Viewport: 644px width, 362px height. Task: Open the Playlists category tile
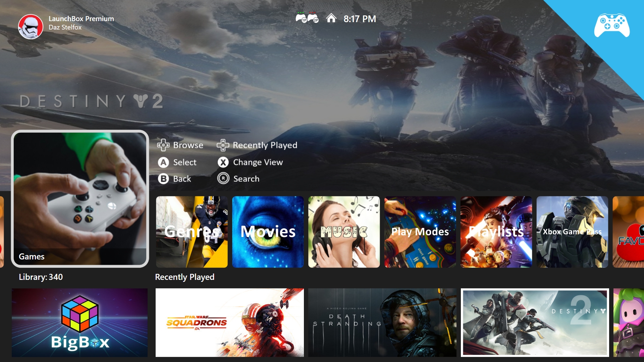point(496,232)
